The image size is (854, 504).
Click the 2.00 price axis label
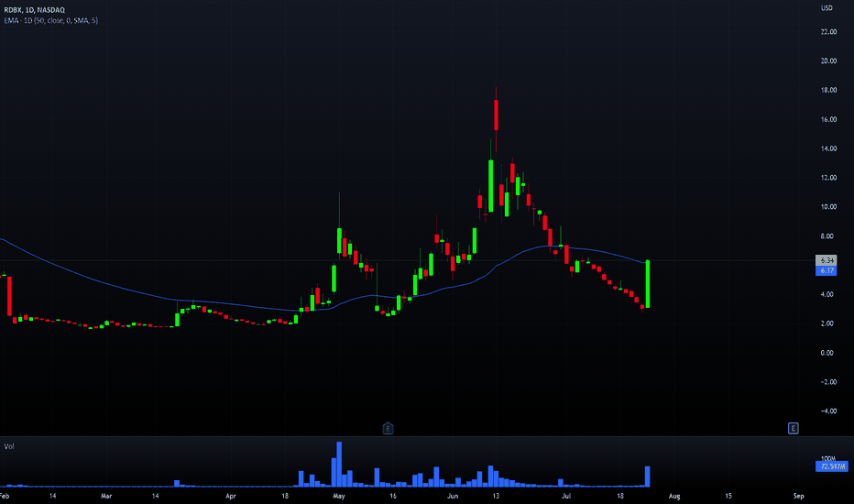pyautogui.click(x=827, y=323)
